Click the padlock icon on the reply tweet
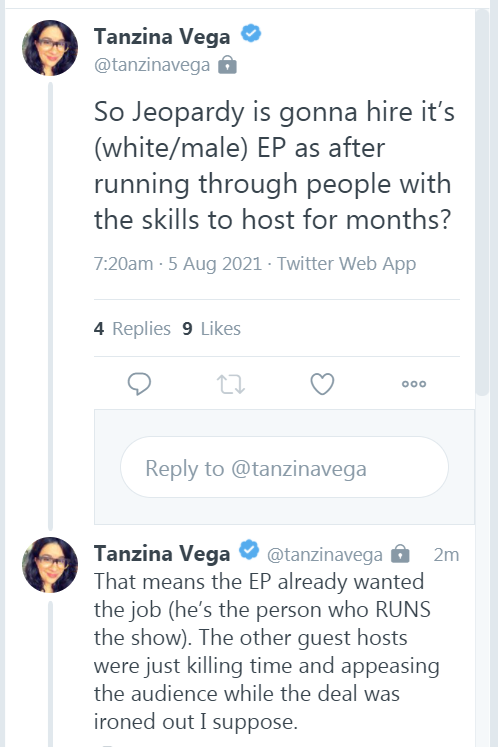The height and width of the screenshot is (747, 498). [x=400, y=554]
